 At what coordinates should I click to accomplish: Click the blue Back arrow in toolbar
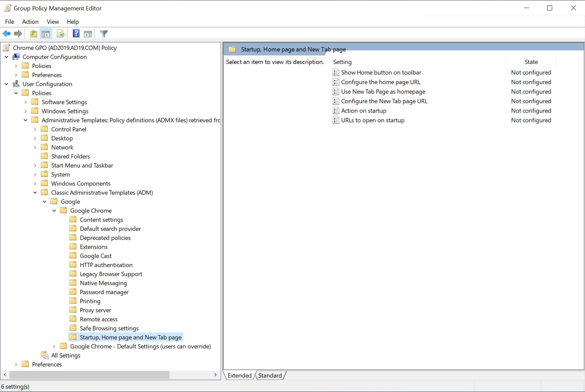point(6,34)
